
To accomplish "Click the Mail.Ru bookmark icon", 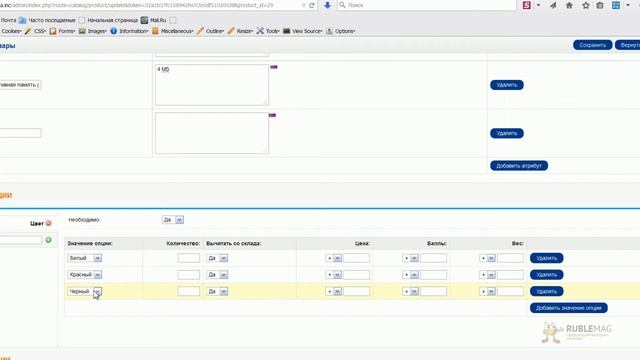I will pos(144,20).
